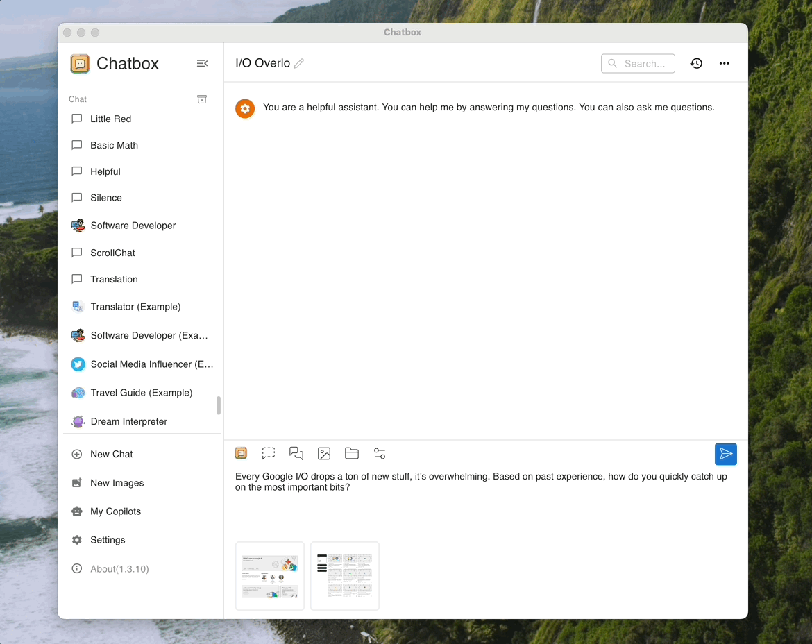Select the Dream Interpreter conversation
Screen dimensions: 812x644
(x=129, y=421)
